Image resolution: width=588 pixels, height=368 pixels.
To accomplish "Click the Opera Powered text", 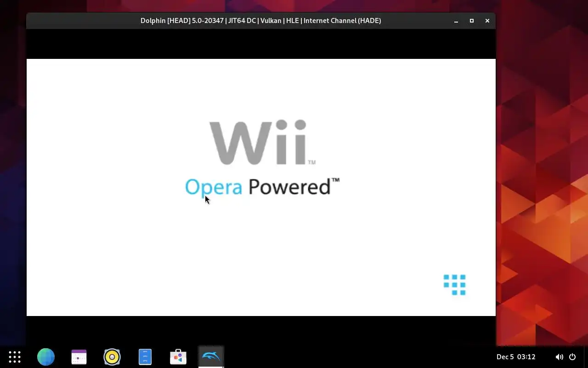I will [x=262, y=187].
